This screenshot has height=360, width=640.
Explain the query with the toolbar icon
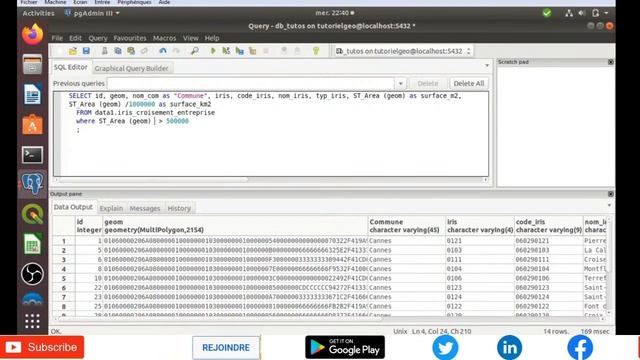pyautogui.click(x=253, y=51)
